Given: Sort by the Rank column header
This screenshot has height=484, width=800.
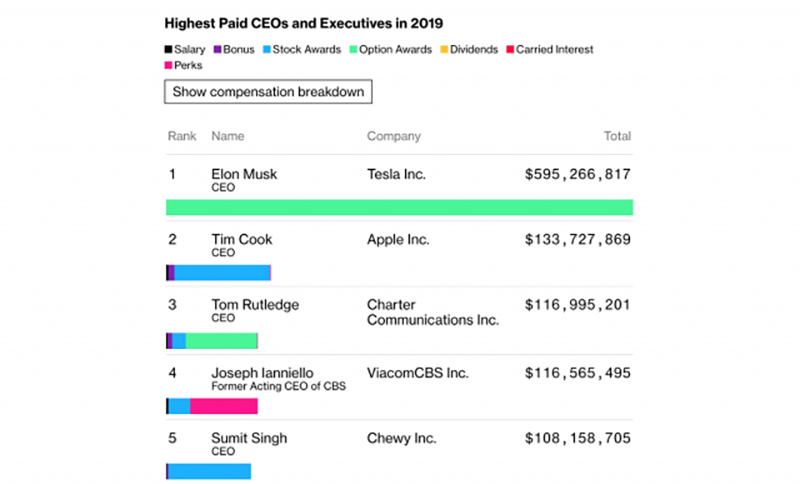Looking at the screenshot, I should point(181,136).
